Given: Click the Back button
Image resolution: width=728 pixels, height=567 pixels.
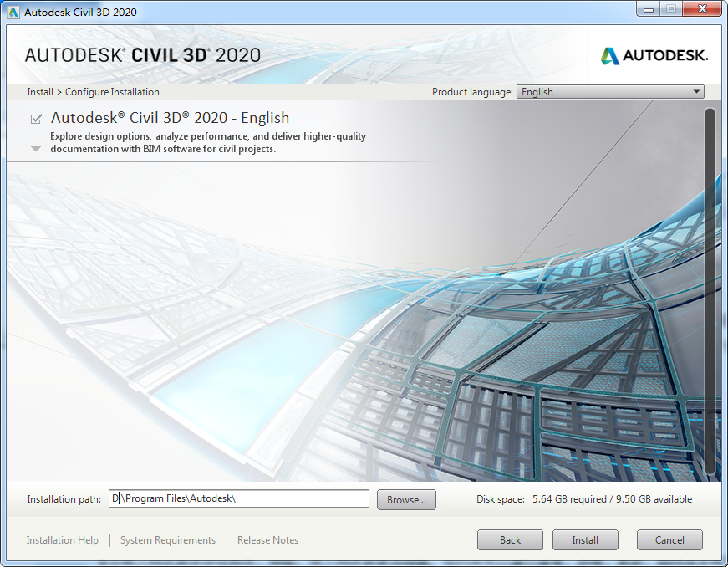Looking at the screenshot, I should click(510, 540).
